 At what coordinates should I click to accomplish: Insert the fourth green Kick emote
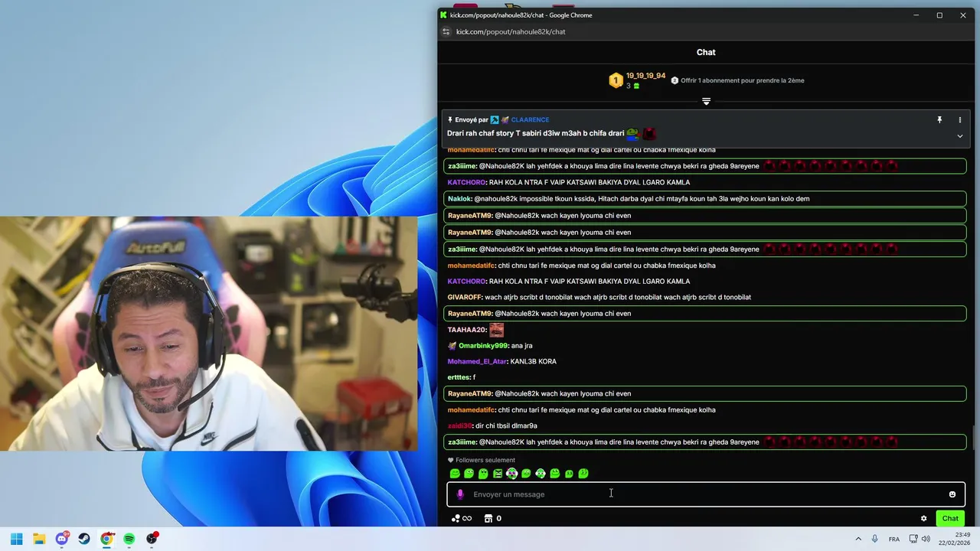[498, 474]
